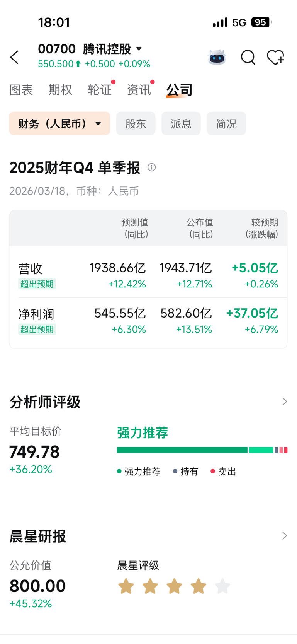Tap the 预测值 column header

tap(135, 228)
